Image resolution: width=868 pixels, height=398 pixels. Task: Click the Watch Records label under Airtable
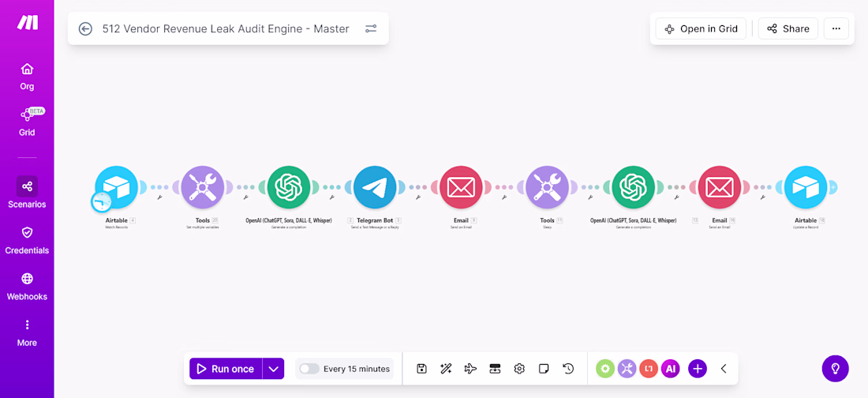[116, 227]
